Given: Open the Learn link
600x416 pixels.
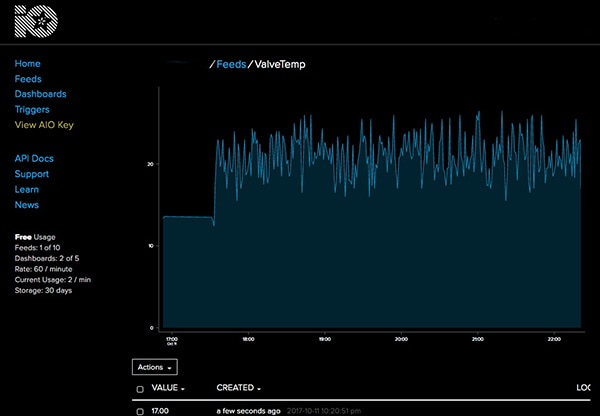Looking at the screenshot, I should (27, 189).
